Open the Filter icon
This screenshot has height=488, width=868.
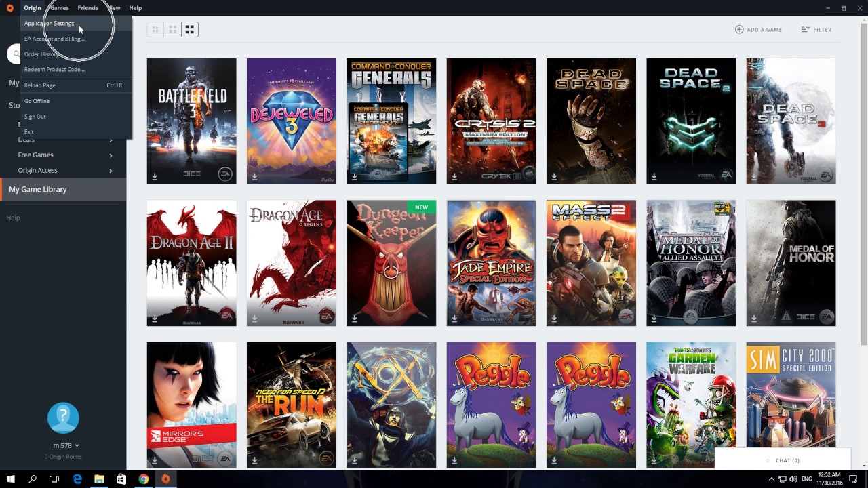[x=805, y=30]
